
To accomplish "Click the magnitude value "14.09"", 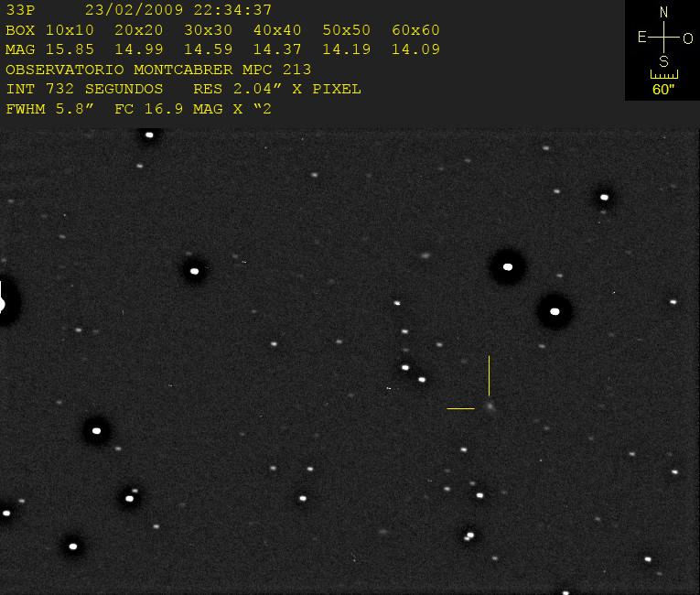I will [x=415, y=49].
